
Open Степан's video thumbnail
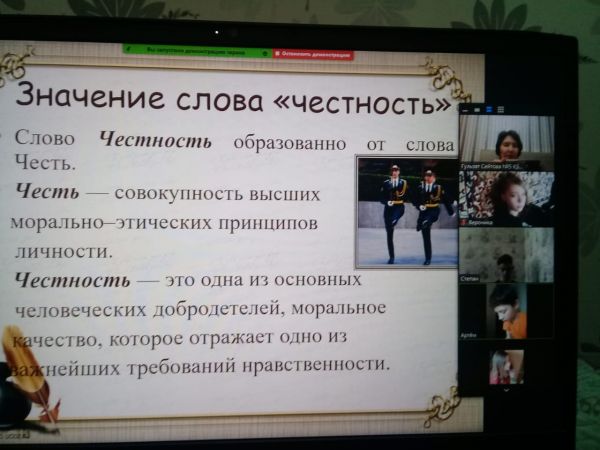tap(507, 255)
